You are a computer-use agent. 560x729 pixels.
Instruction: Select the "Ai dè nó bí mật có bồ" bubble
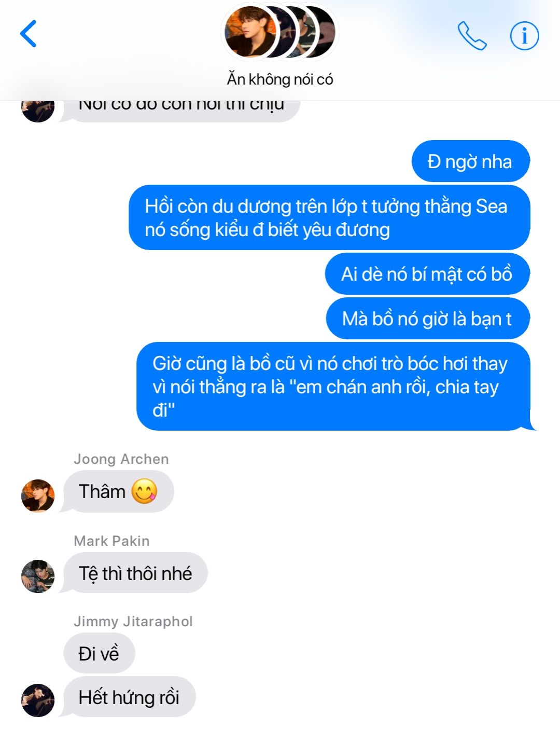point(427,273)
